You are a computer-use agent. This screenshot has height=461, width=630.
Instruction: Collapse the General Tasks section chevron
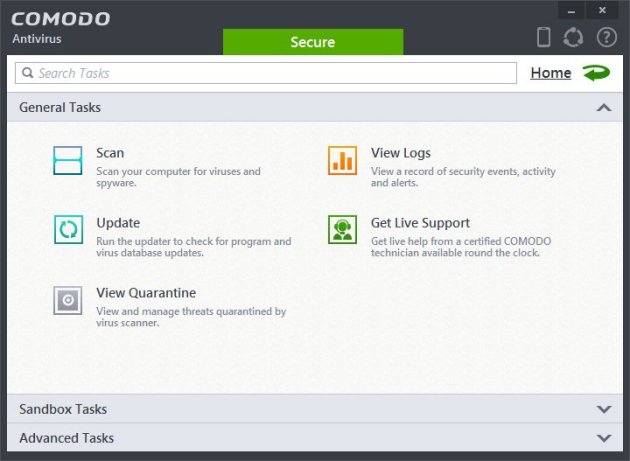click(x=603, y=107)
